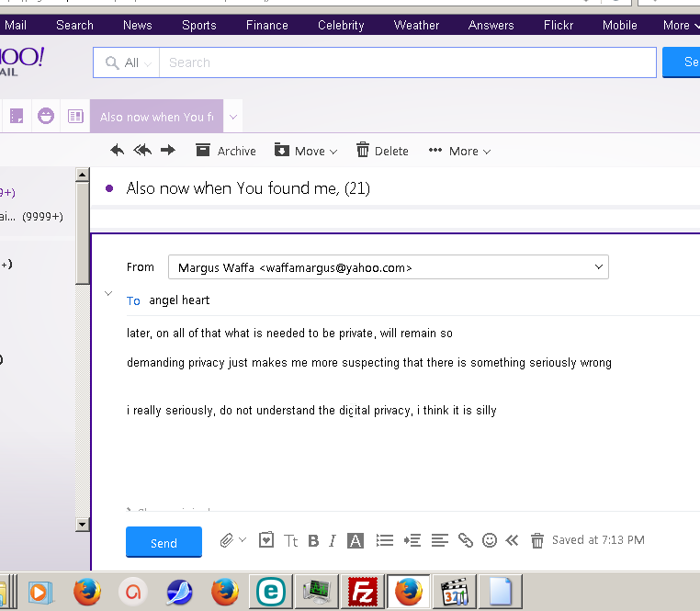Toggle italic text formatting
Viewport: 700px width, 611px height.
pyautogui.click(x=333, y=541)
